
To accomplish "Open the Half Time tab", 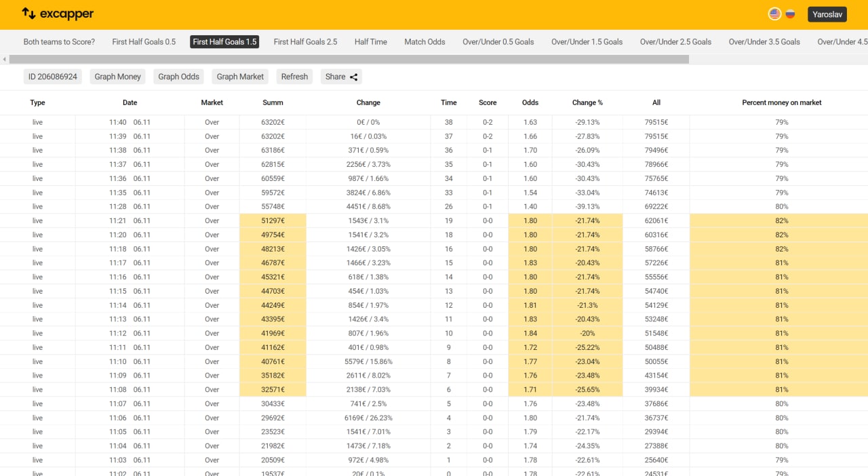I will click(x=371, y=42).
